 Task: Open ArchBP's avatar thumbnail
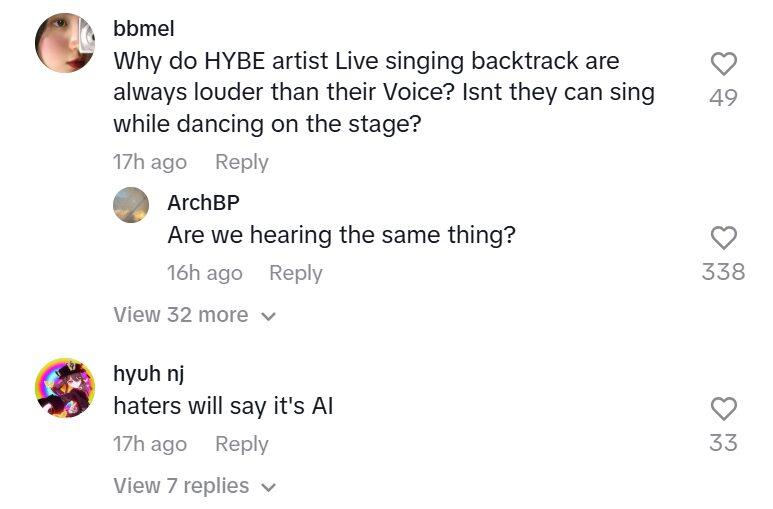pos(131,204)
